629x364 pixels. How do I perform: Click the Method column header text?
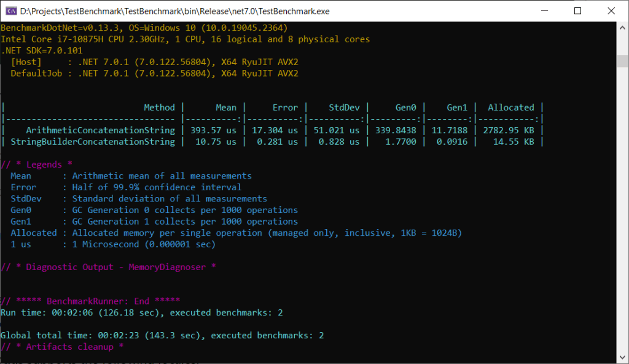tap(159, 107)
